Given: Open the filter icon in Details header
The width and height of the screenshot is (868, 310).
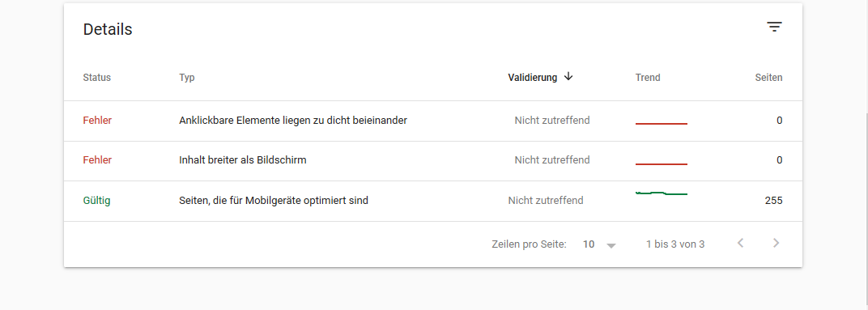Looking at the screenshot, I should pyautogui.click(x=774, y=27).
